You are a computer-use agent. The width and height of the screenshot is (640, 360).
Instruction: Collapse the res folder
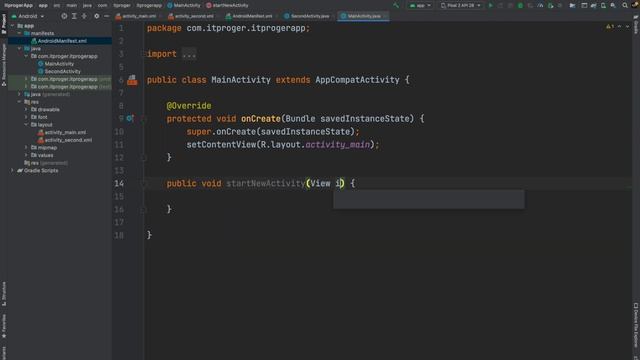19,102
